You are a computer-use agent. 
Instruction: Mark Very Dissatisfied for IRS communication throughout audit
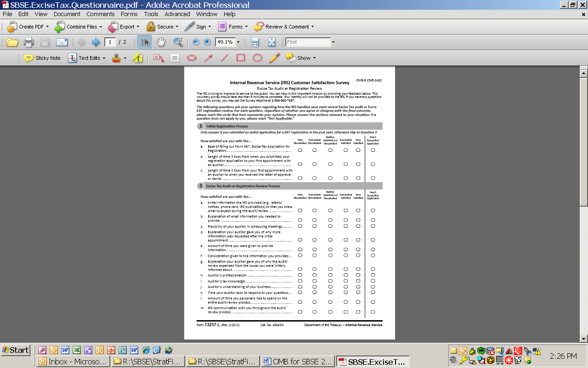(300, 312)
